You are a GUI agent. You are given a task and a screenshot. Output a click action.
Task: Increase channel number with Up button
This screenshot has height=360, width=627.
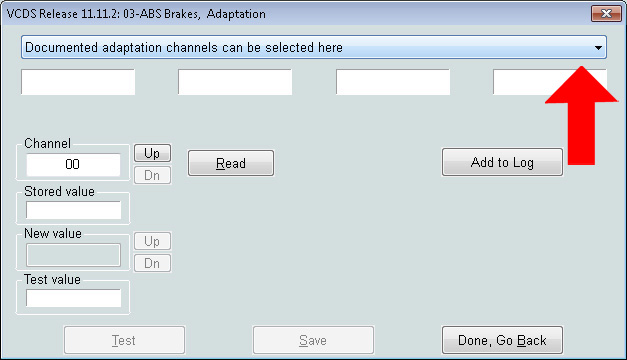click(152, 153)
